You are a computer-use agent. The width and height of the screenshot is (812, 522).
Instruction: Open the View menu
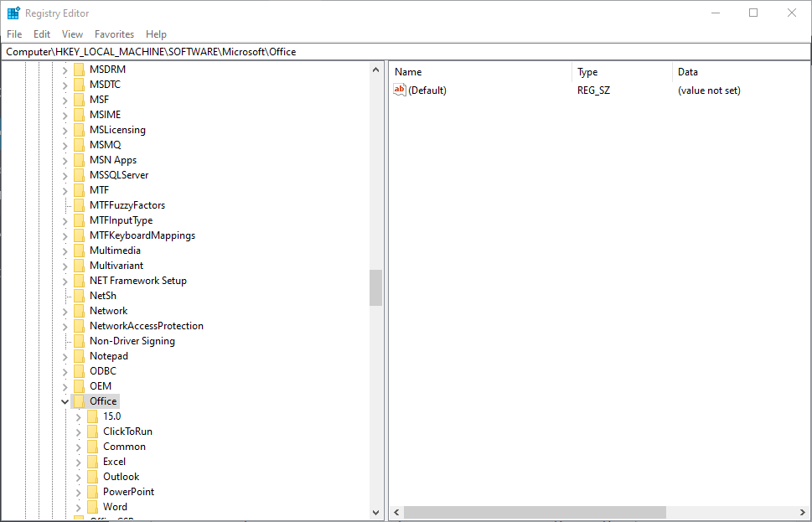pos(71,34)
